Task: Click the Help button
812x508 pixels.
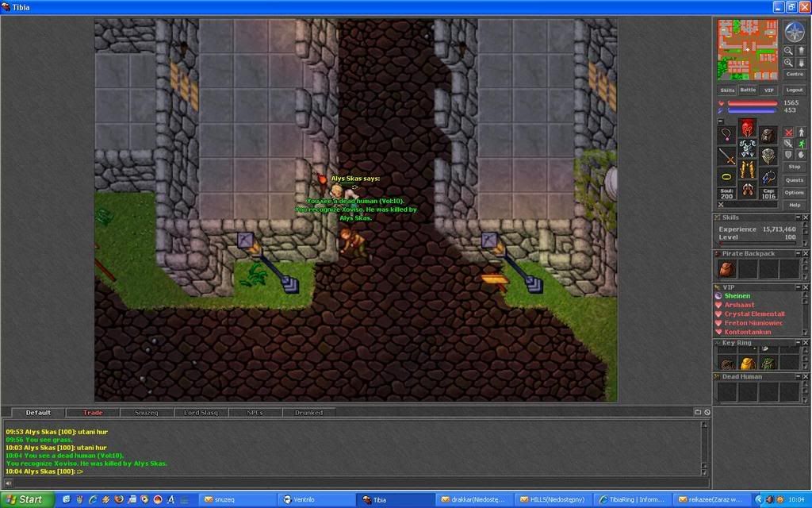Action: point(795,206)
